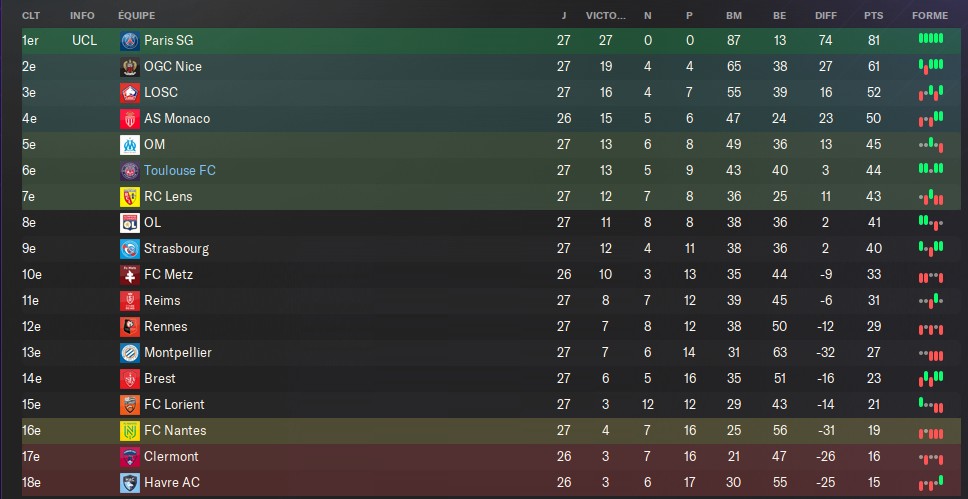Viewport: 968px width, 499px height.
Task: Click the OM club badge
Action: tap(130, 145)
